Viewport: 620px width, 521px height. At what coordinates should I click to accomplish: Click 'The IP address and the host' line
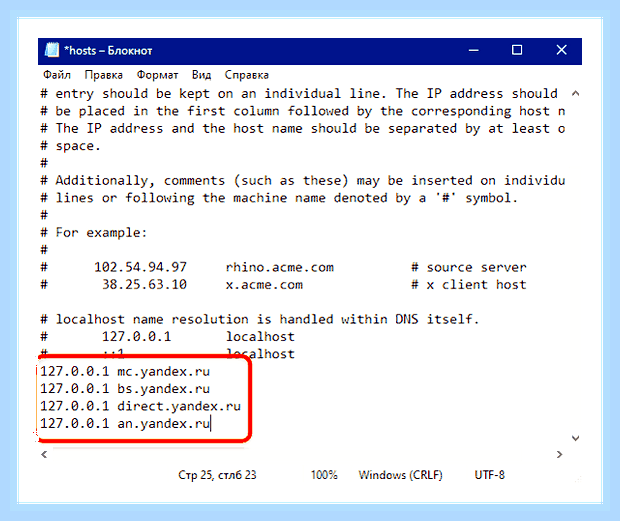click(302, 128)
